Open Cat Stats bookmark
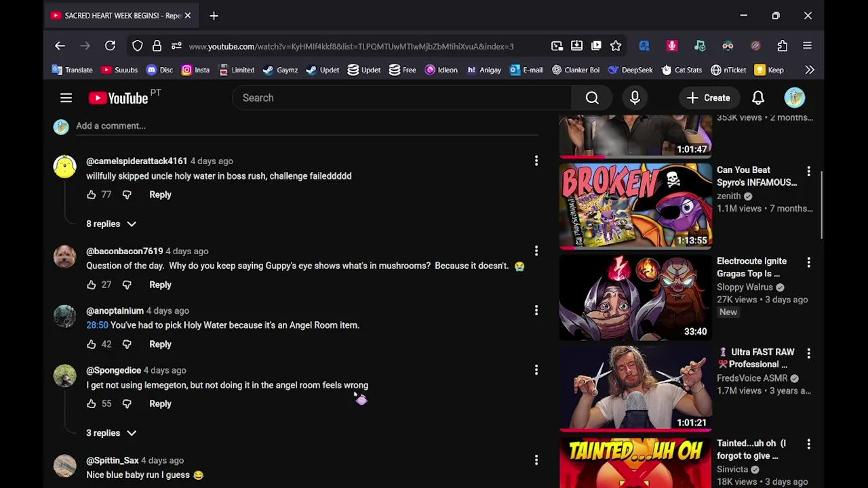 (682, 70)
